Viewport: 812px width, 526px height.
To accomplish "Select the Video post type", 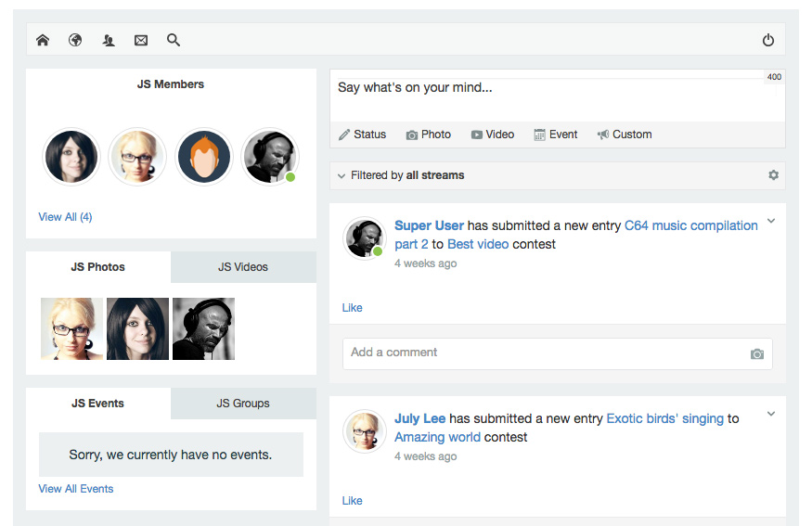I will tap(493, 135).
